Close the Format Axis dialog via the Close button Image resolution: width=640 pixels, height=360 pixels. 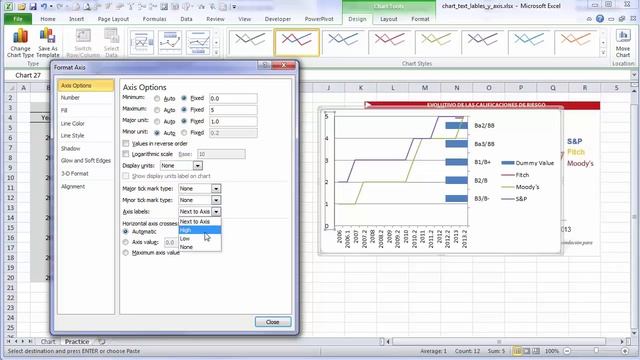[273, 322]
